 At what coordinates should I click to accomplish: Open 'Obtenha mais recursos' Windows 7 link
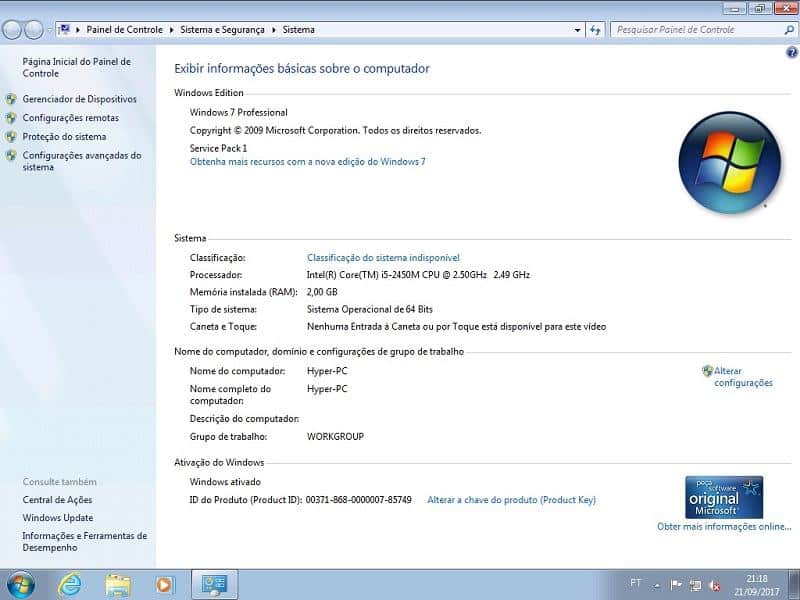[308, 162]
